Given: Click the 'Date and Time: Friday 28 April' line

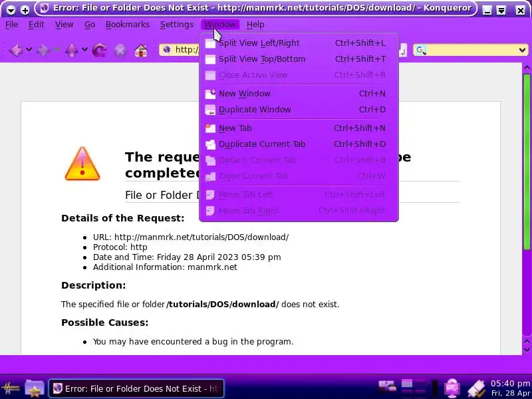Looking at the screenshot, I should point(187,257).
